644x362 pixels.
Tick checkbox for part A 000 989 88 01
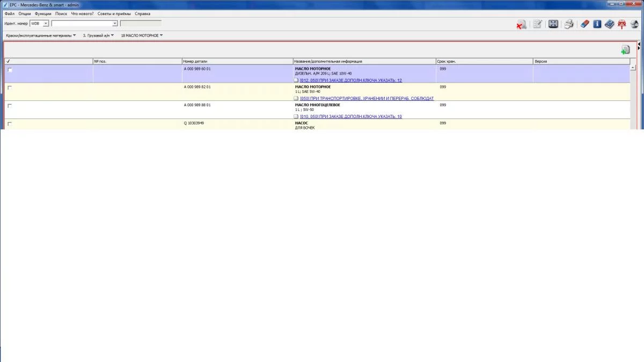coord(10,106)
